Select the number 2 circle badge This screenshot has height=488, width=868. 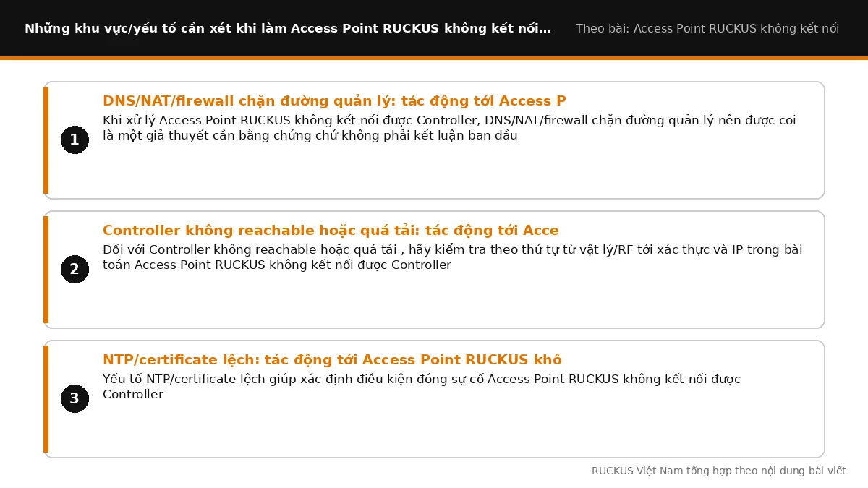[75, 270]
